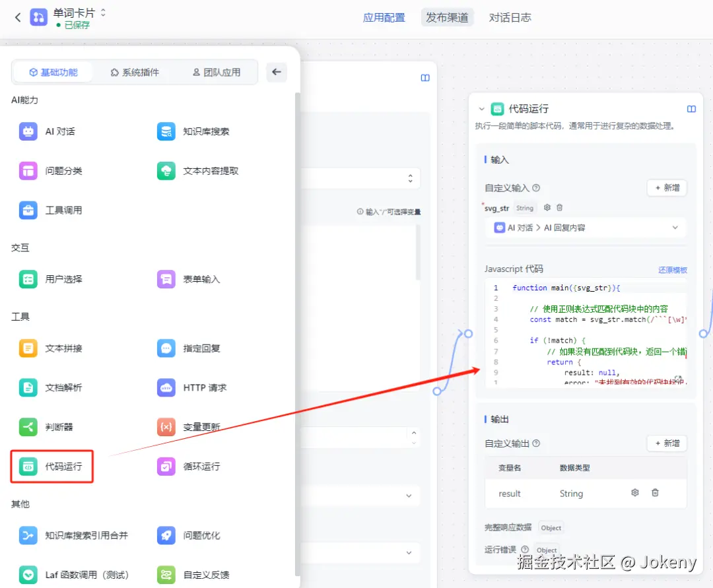Image resolution: width=713 pixels, height=588 pixels.
Task: Add a 知识库搜索 node
Action: (193, 131)
